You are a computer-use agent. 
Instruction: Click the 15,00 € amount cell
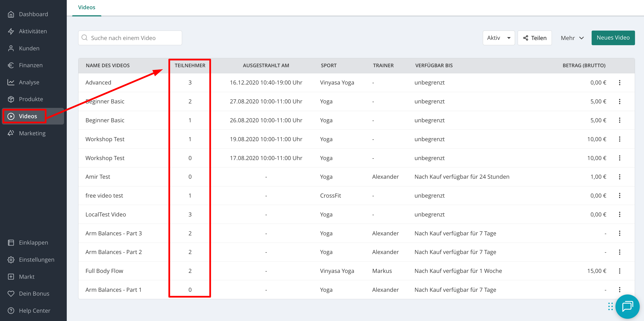[597, 271]
